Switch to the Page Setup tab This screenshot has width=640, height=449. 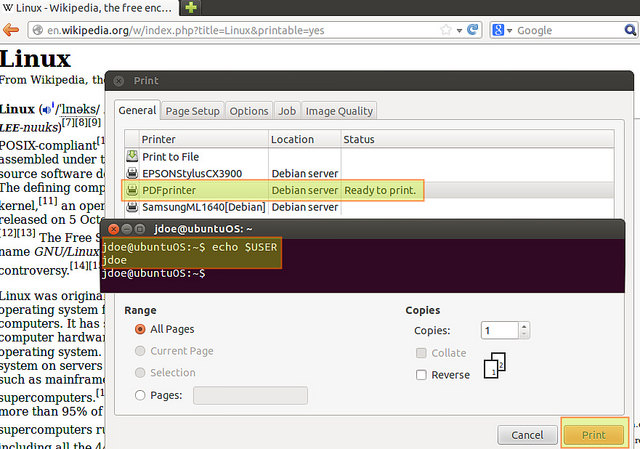pyautogui.click(x=192, y=111)
